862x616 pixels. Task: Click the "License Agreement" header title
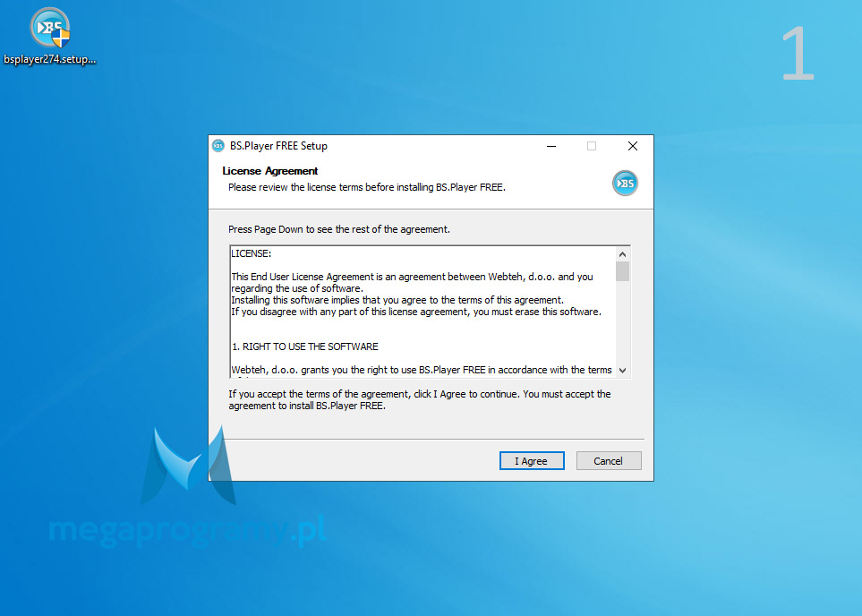pyautogui.click(x=270, y=171)
